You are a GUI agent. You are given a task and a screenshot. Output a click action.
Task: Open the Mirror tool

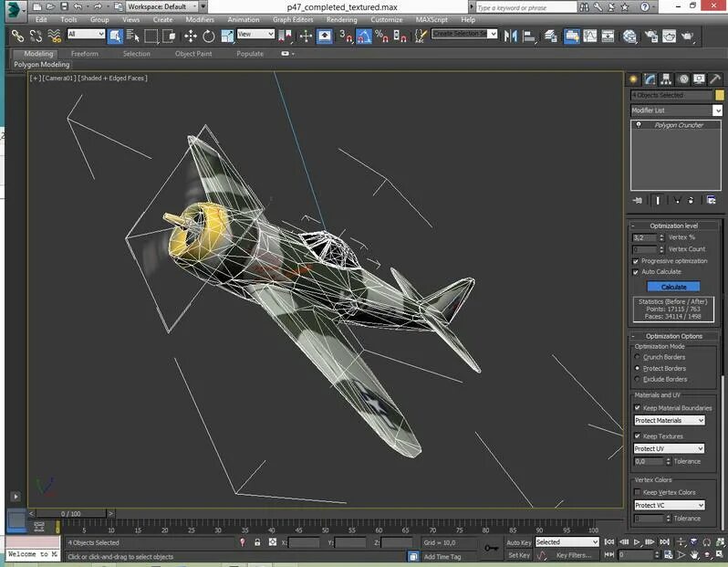(510, 37)
